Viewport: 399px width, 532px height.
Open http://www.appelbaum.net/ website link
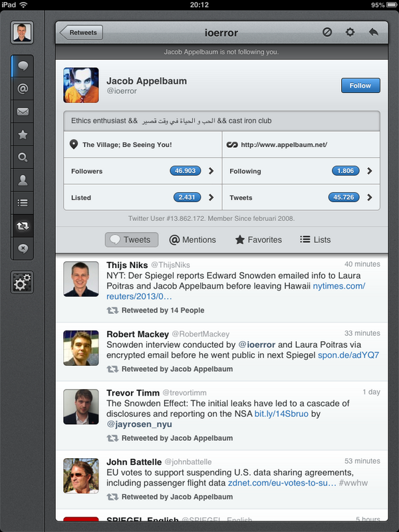(284, 144)
